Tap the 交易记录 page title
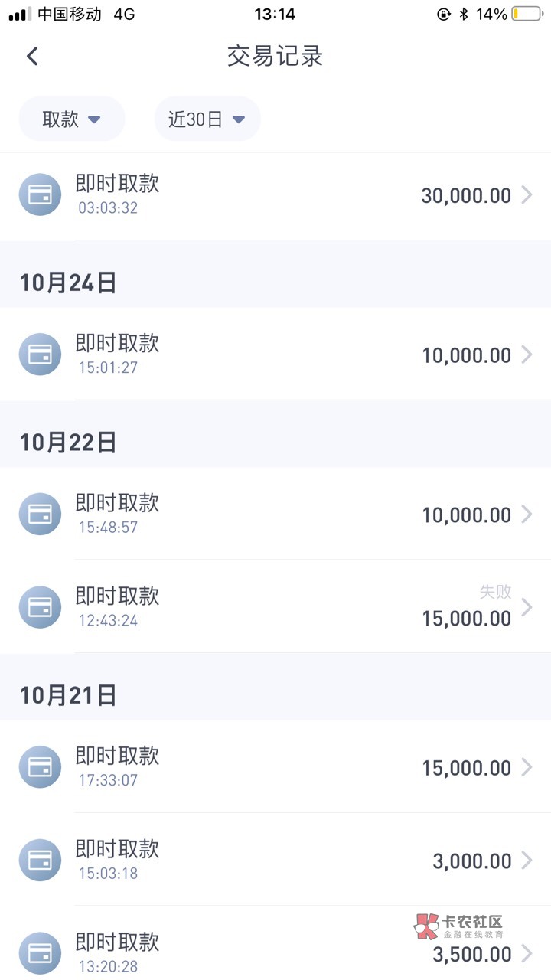 (x=275, y=56)
